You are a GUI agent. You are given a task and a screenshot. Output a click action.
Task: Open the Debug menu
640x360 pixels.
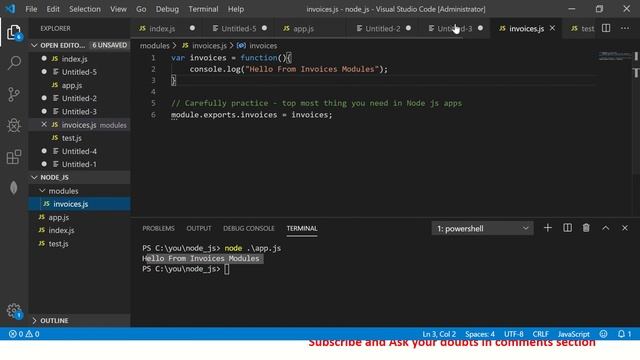point(167,9)
